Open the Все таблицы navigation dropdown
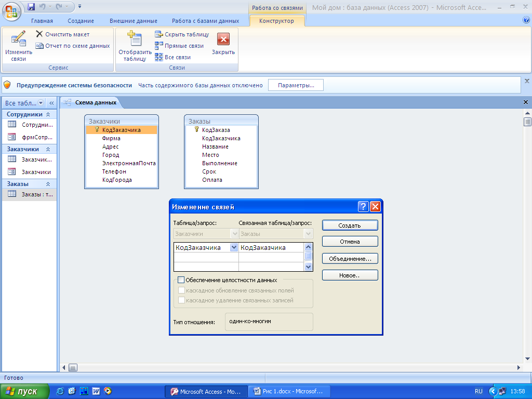 tap(41, 103)
